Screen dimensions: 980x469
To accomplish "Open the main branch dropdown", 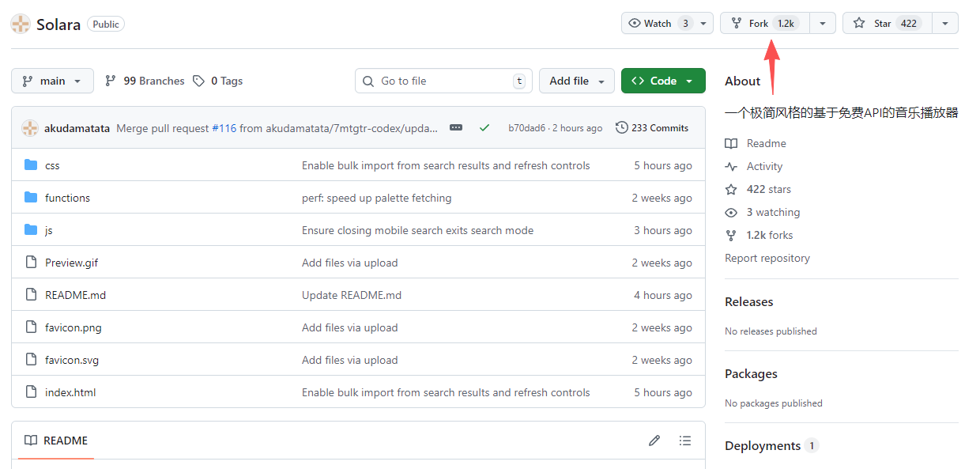I will 52,81.
